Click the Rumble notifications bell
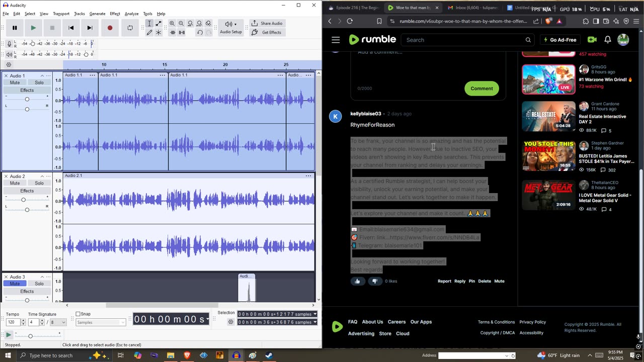644x362 pixels. (x=608, y=40)
